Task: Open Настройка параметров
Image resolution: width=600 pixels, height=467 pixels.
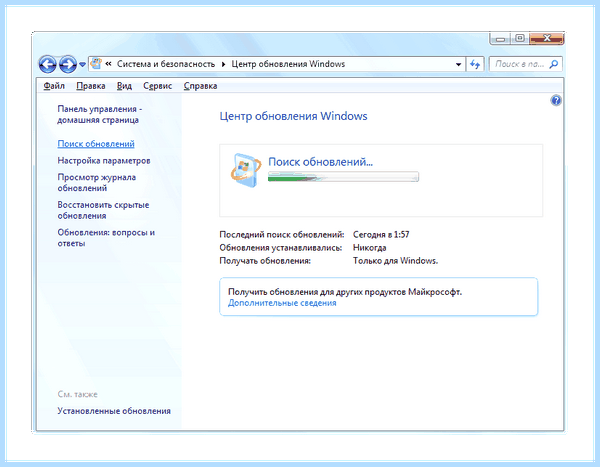Action: (x=104, y=161)
